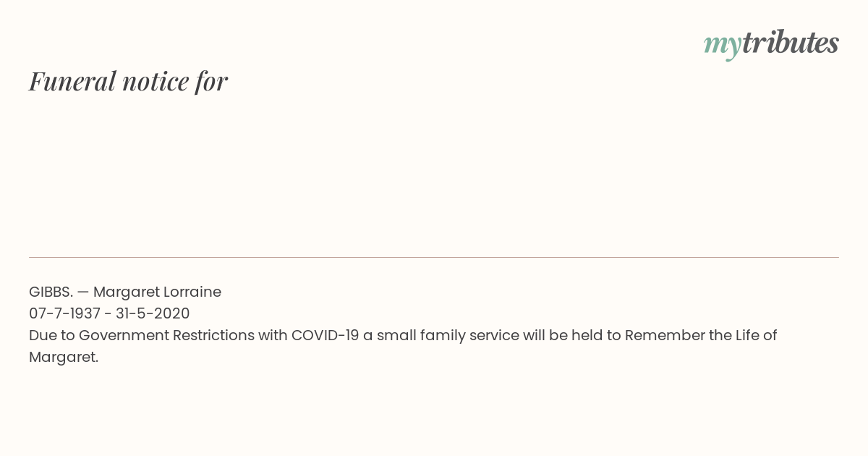Click the final word "Margaret."
Viewport: 868px width, 456px height.
click(64, 357)
